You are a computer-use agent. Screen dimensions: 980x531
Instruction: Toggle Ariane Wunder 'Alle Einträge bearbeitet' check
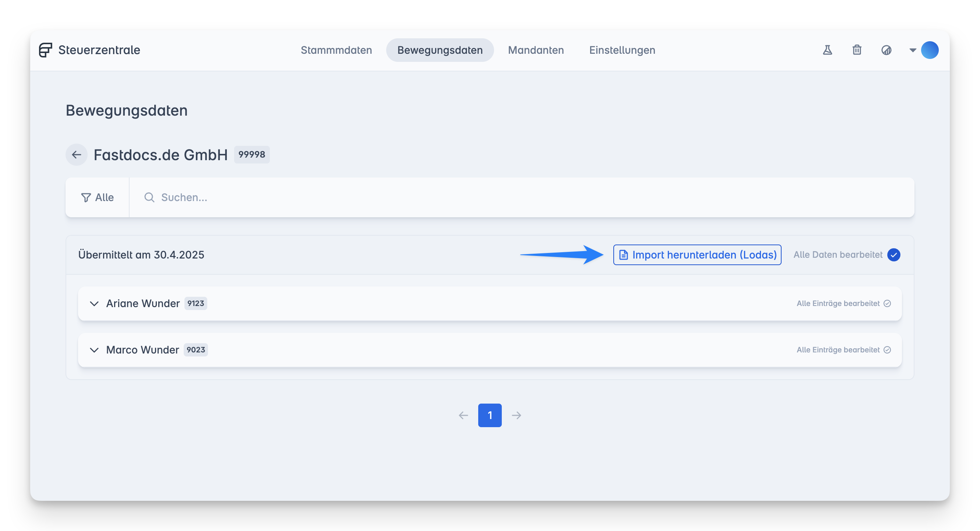tap(887, 303)
